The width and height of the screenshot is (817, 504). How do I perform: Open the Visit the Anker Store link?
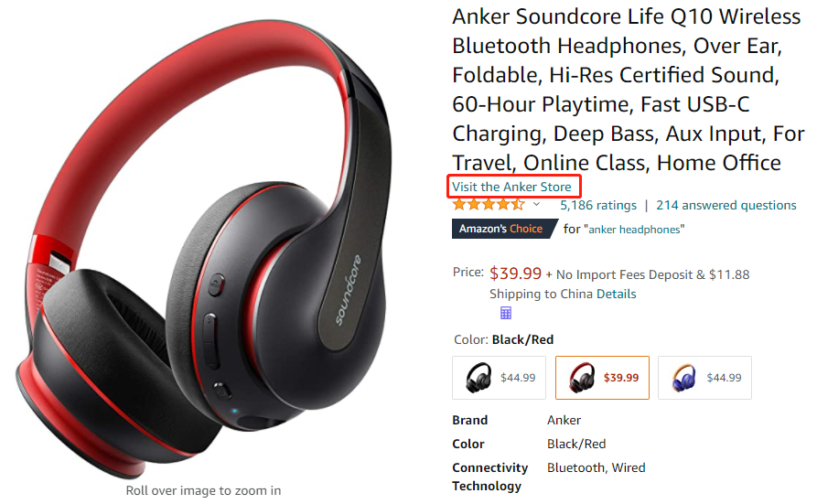(511, 187)
